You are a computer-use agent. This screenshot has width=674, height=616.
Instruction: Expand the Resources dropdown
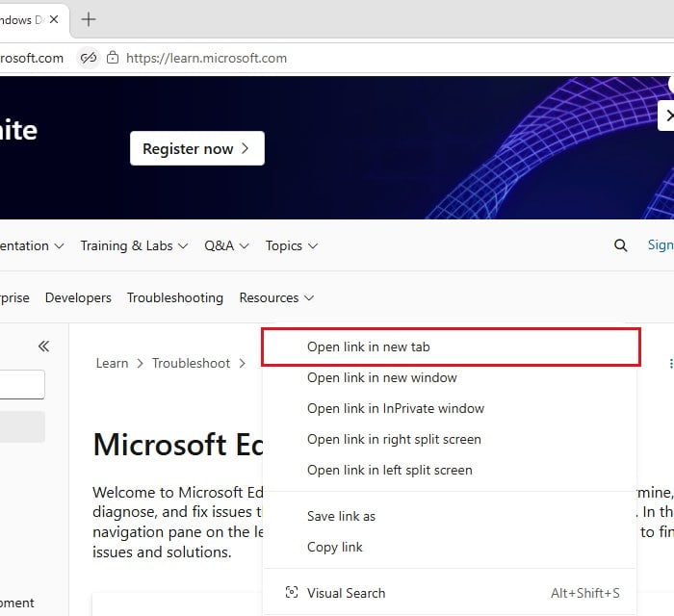click(276, 297)
